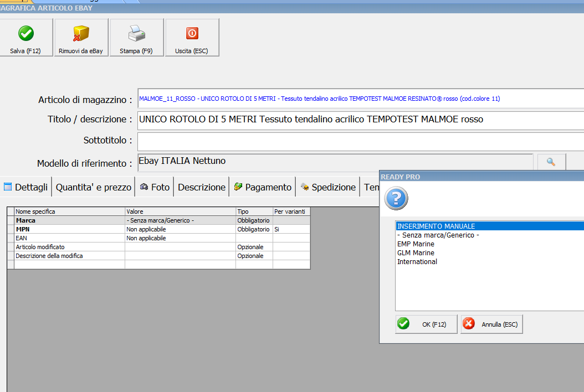Click the Nome specifica column header
The image size is (584, 392).
pos(70,212)
